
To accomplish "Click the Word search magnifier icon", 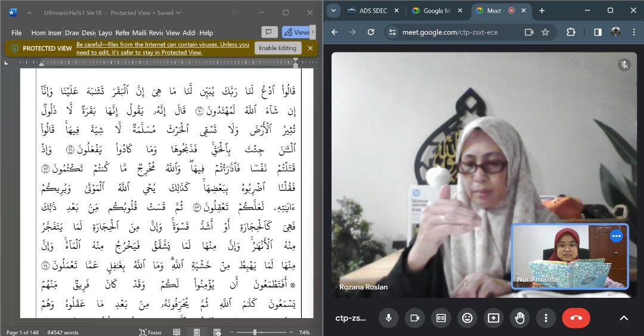I will point(234,13).
